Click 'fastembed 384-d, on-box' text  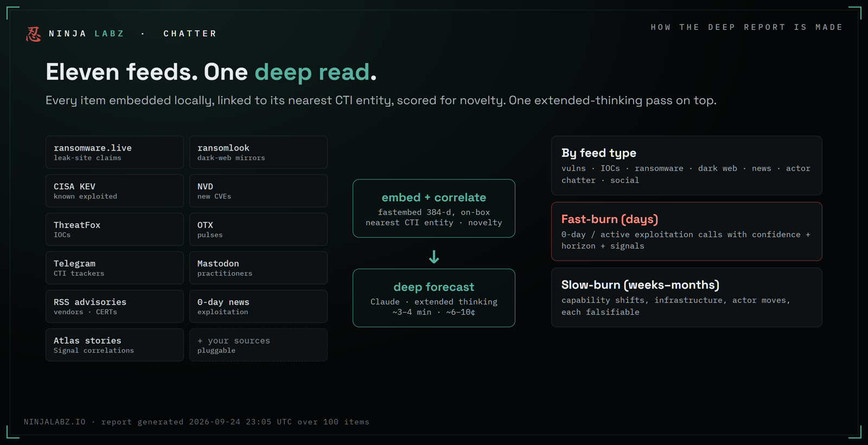coord(434,212)
